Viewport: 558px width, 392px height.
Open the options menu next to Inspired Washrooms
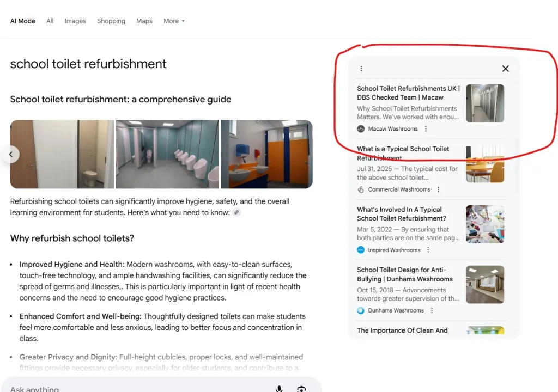pyautogui.click(x=428, y=250)
